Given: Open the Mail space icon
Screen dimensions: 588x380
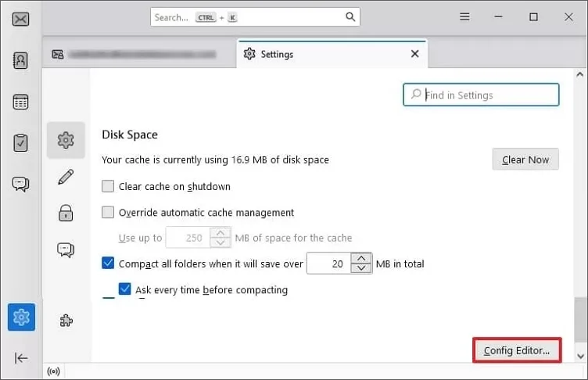Looking at the screenshot, I should click(20, 19).
